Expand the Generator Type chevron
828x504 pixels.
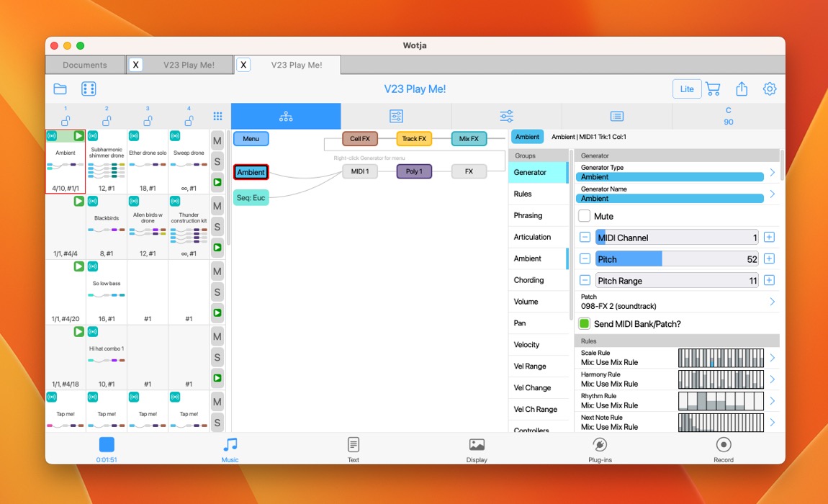coord(772,172)
